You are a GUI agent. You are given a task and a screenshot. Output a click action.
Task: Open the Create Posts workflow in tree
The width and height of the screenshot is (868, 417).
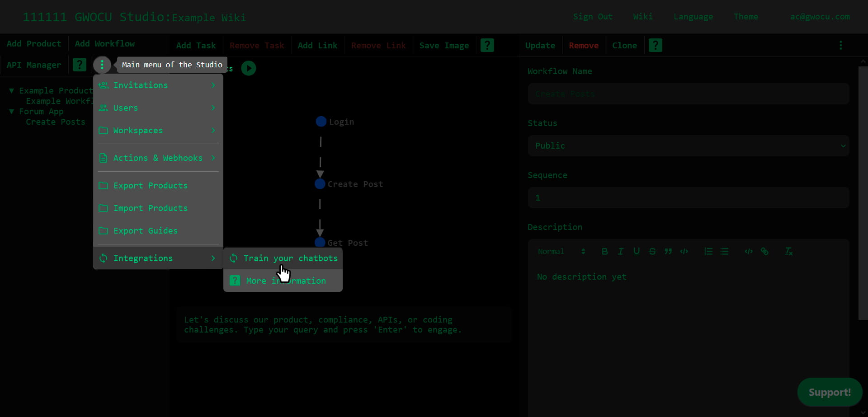tap(56, 122)
